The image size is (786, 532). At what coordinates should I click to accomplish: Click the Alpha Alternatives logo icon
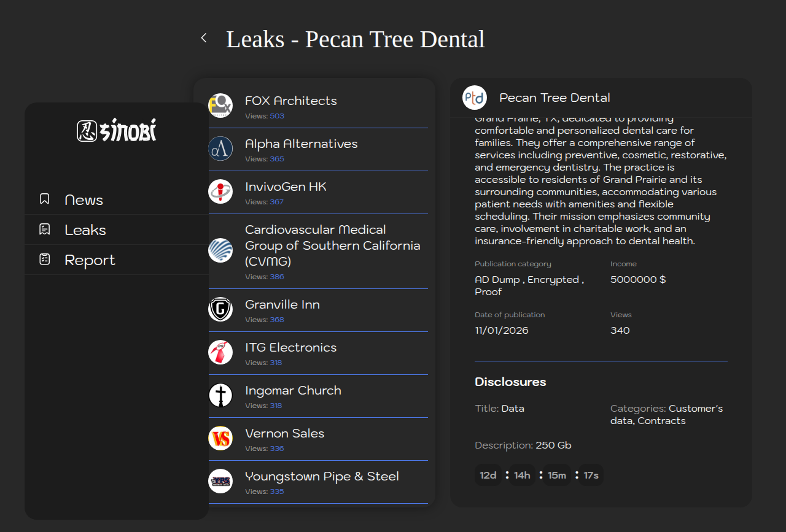pos(220,148)
